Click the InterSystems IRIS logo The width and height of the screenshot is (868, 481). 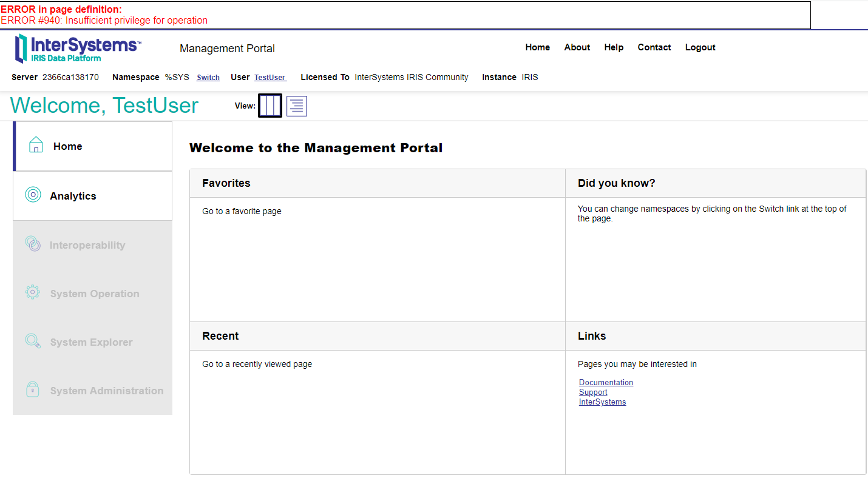pos(78,49)
